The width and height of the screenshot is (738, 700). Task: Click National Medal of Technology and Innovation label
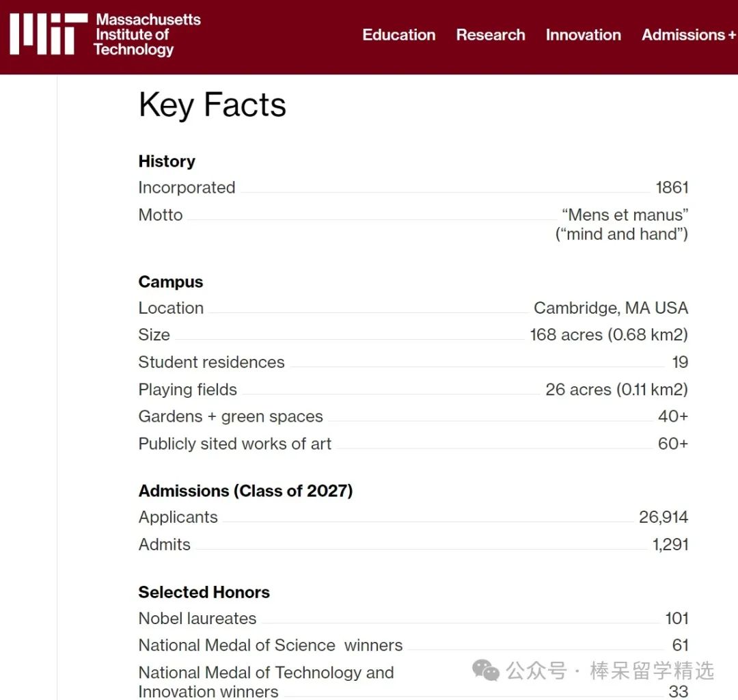click(266, 682)
